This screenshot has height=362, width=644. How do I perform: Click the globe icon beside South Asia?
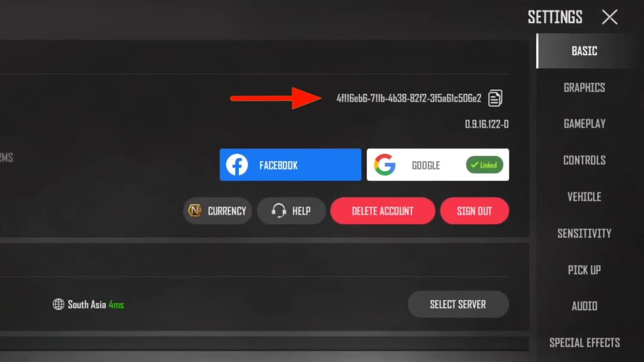click(58, 304)
